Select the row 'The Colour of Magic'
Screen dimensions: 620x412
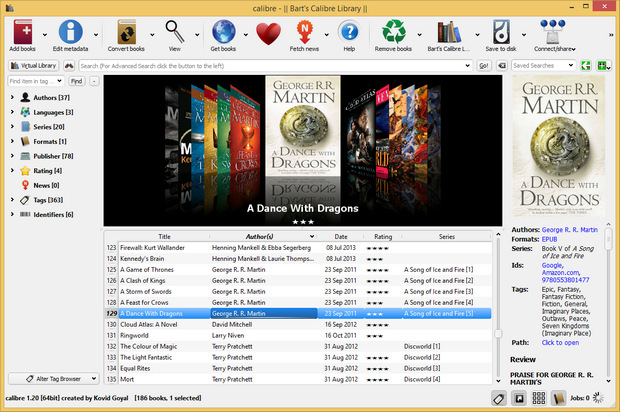[299, 346]
